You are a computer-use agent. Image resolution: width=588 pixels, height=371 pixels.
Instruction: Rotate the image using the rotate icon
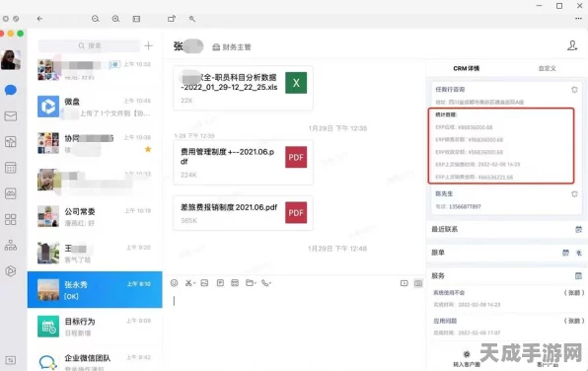tap(172, 19)
